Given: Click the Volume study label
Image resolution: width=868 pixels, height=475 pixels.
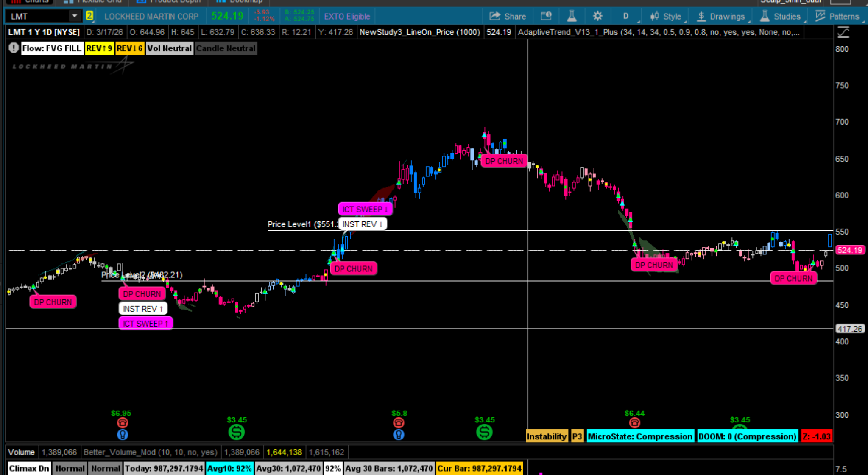Looking at the screenshot, I should click(21, 452).
